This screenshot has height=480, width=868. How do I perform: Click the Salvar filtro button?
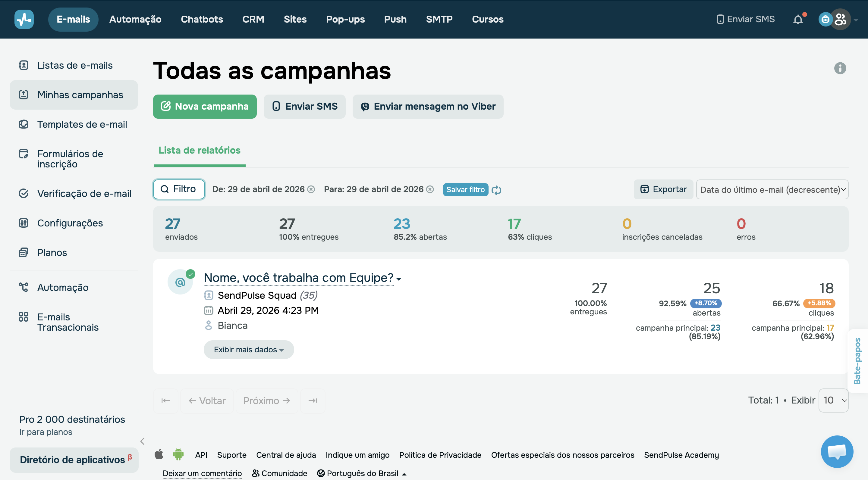(x=465, y=189)
